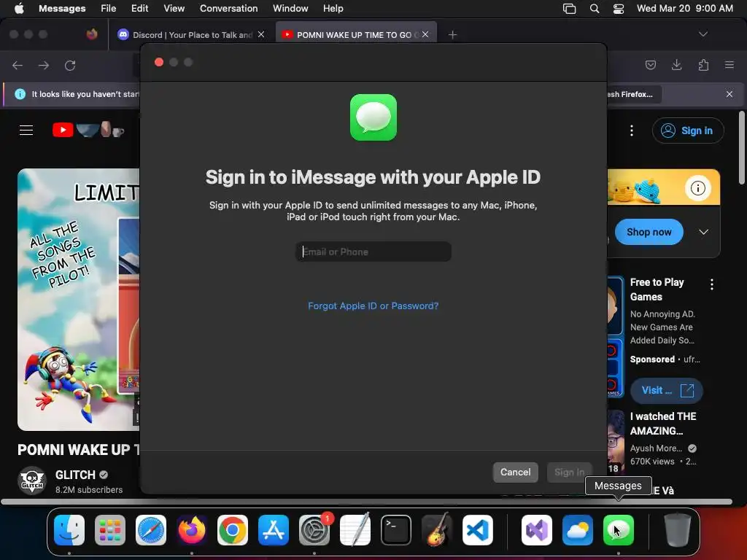The width and height of the screenshot is (747, 560).
Task: Go forward in Firefox
Action: point(43,65)
